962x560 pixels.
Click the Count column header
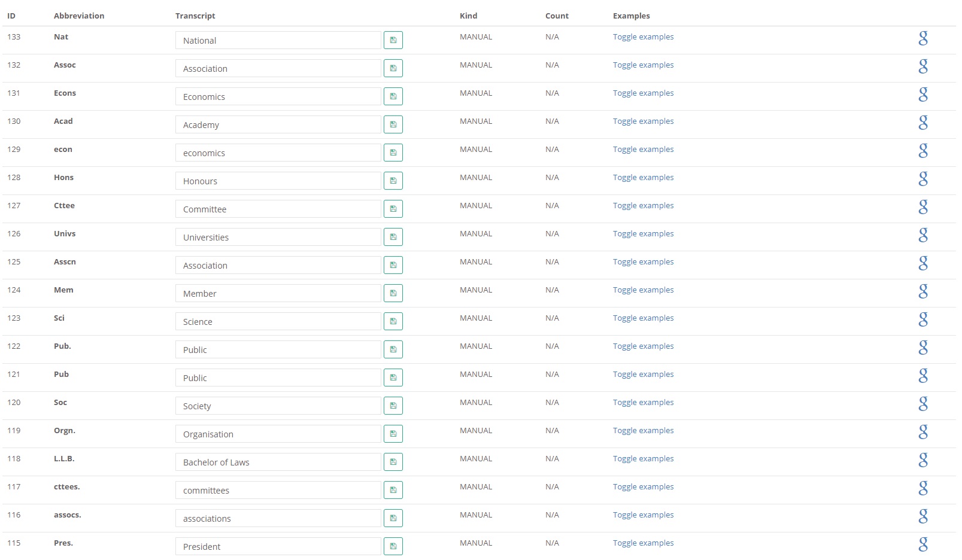coord(557,16)
